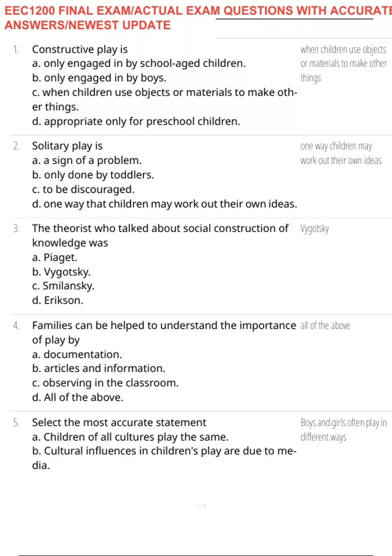
Task: Click option 'c. Smilansky.'
Action: [x=63, y=286]
